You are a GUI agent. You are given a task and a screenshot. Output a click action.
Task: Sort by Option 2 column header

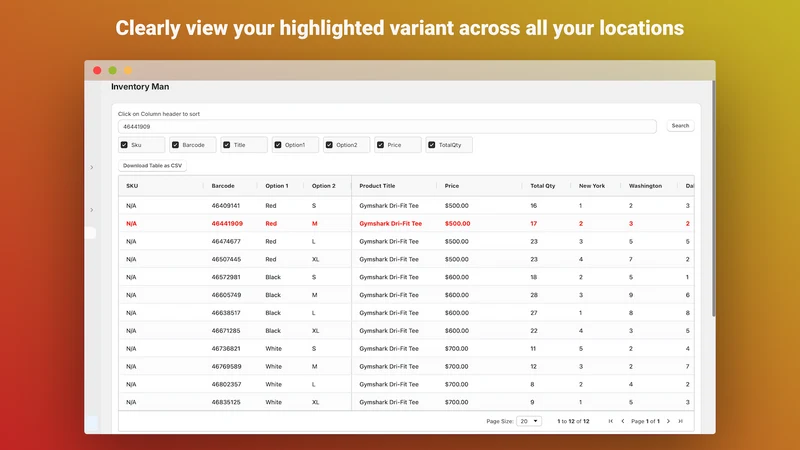click(x=323, y=186)
